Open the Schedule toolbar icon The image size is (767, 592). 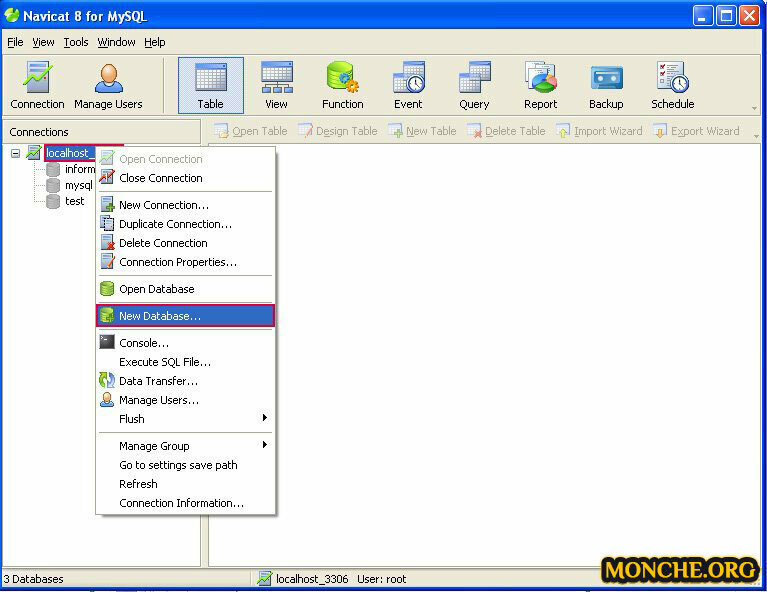click(x=672, y=85)
